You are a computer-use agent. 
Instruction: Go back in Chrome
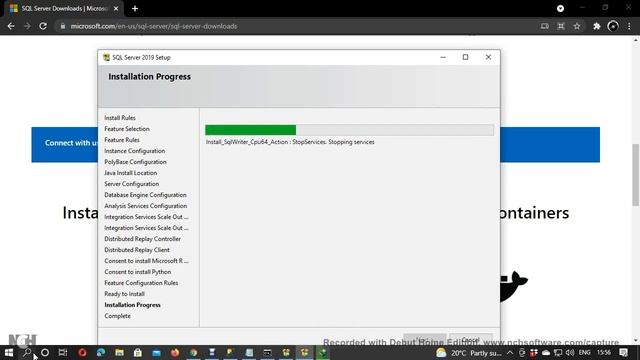tap(11, 26)
